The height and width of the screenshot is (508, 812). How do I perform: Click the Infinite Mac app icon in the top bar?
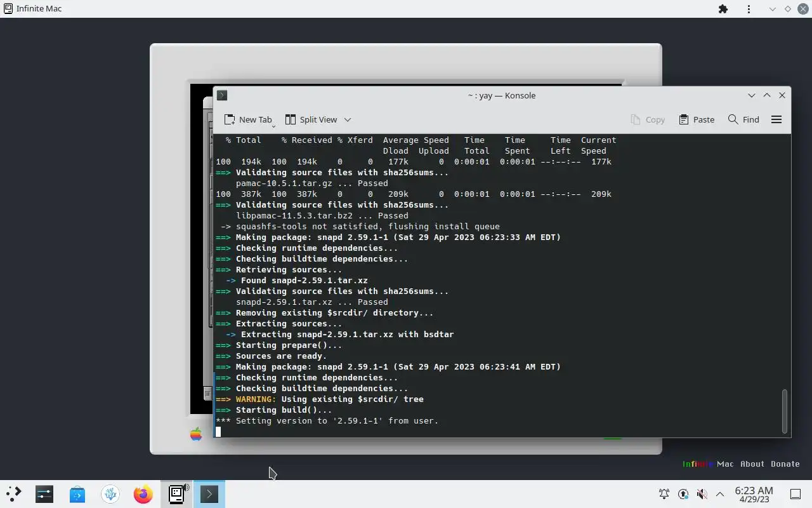8,9
